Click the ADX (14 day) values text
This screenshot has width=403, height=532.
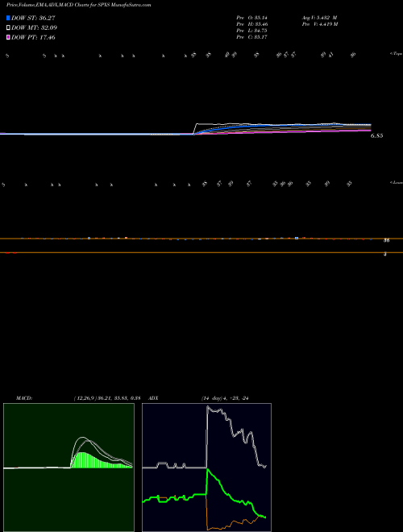click(225, 398)
